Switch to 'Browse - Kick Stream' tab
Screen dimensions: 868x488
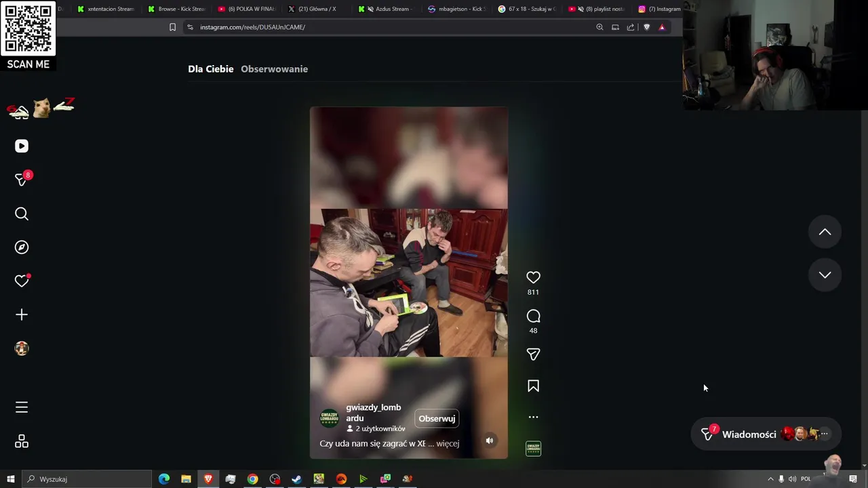(x=176, y=9)
